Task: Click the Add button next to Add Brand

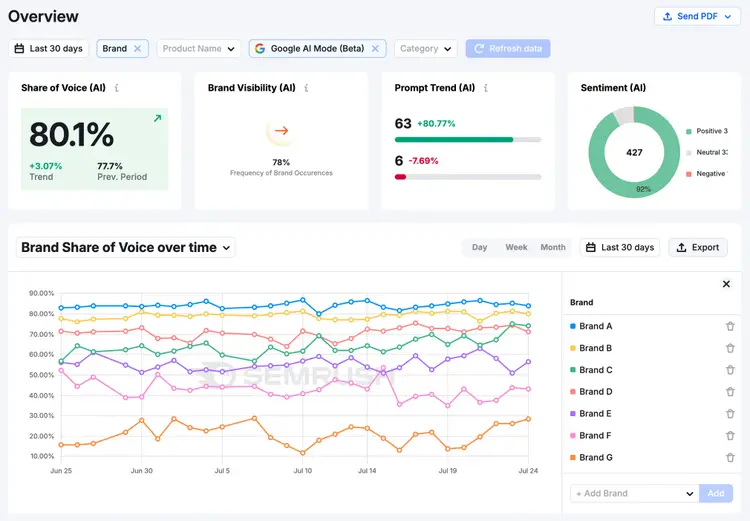Action: [716, 493]
